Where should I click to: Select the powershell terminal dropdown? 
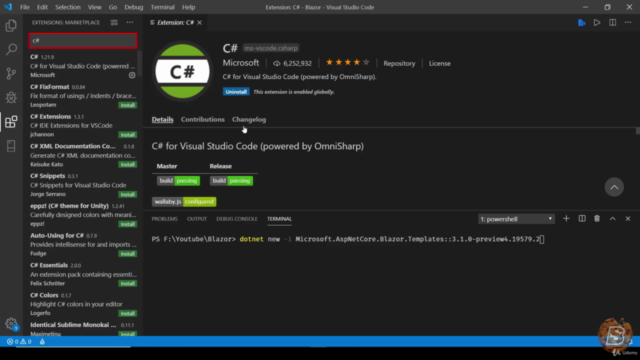tap(516, 219)
